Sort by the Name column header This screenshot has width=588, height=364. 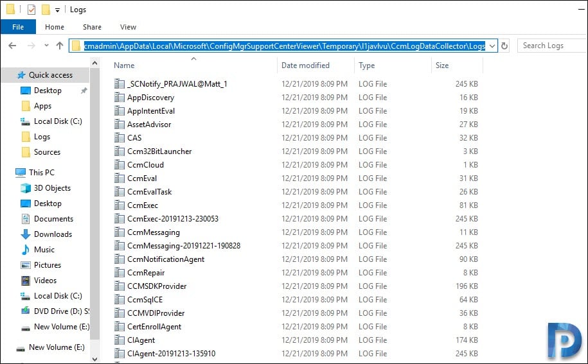tap(124, 65)
